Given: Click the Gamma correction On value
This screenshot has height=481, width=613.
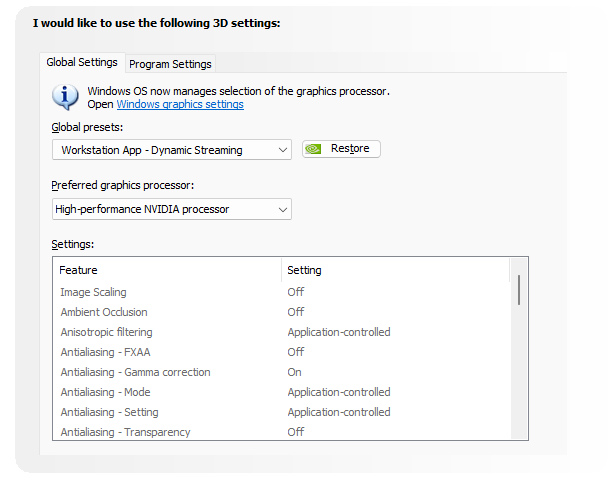Looking at the screenshot, I should point(295,372).
